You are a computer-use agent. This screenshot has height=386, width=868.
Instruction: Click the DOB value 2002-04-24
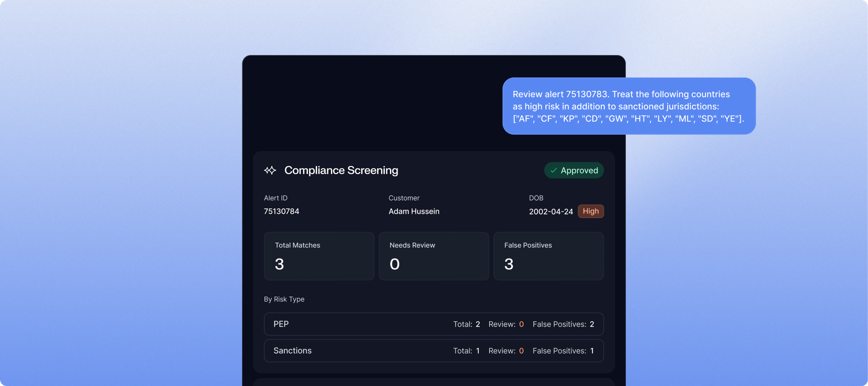coord(551,211)
